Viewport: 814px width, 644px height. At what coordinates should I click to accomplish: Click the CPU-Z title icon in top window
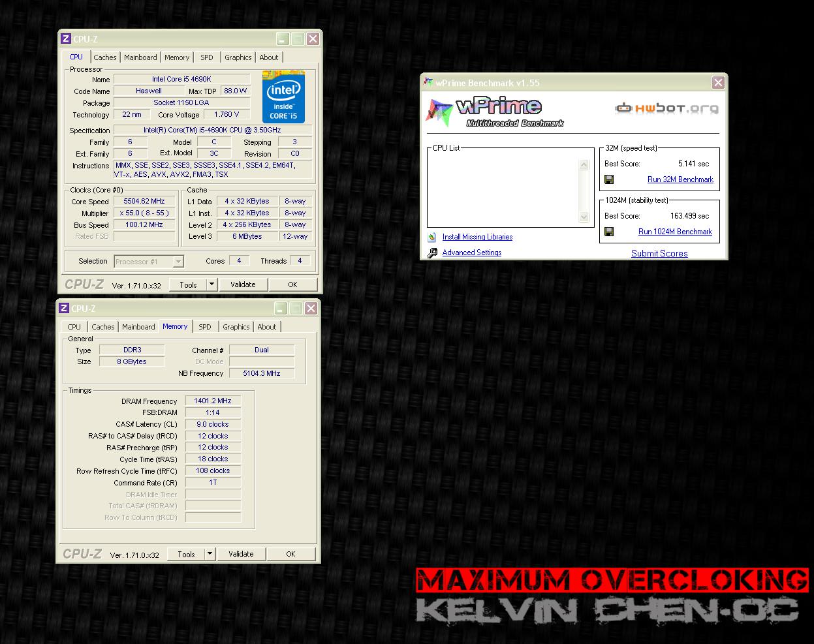click(65, 39)
